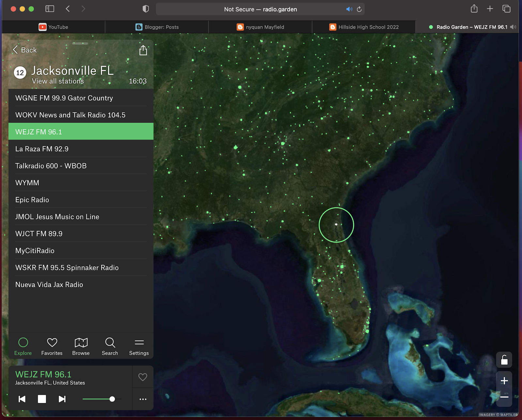
Task: Adjust the volume slider handle
Action: pos(112,399)
